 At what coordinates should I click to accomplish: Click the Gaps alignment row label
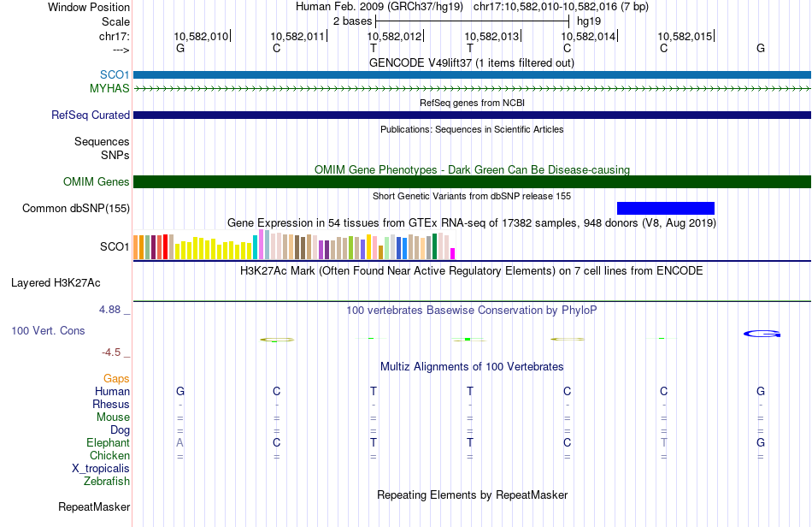click(x=116, y=379)
